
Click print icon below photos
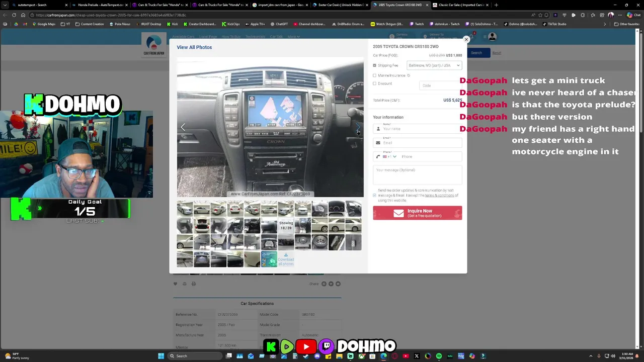193,284
